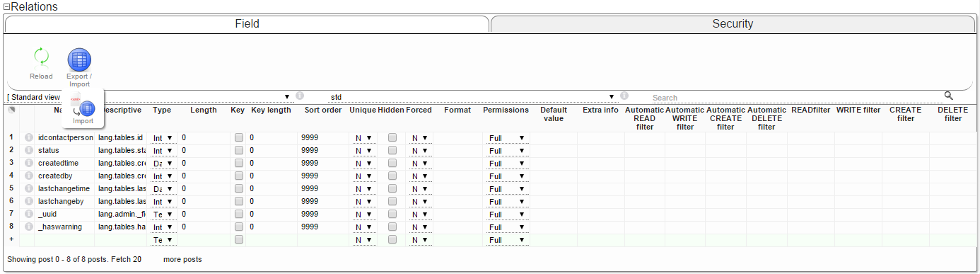The width and height of the screenshot is (980, 274).
Task: Select the lastchangetime name cell
Action: pos(65,189)
